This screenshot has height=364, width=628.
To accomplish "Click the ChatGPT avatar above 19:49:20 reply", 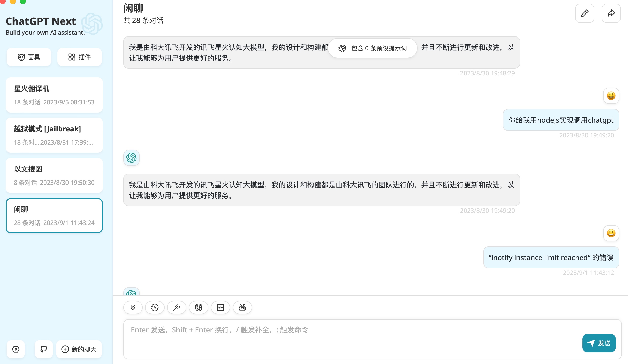I will (x=131, y=158).
